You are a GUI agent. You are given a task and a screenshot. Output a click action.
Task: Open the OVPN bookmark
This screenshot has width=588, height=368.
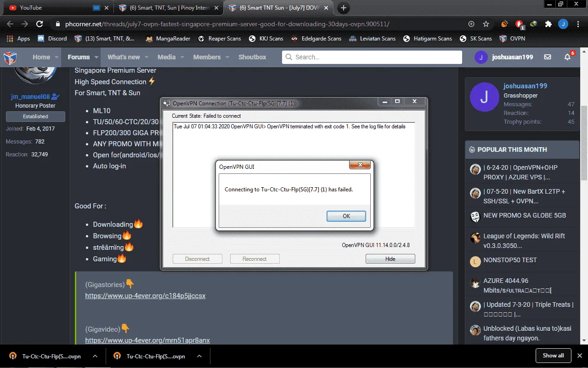click(512, 39)
